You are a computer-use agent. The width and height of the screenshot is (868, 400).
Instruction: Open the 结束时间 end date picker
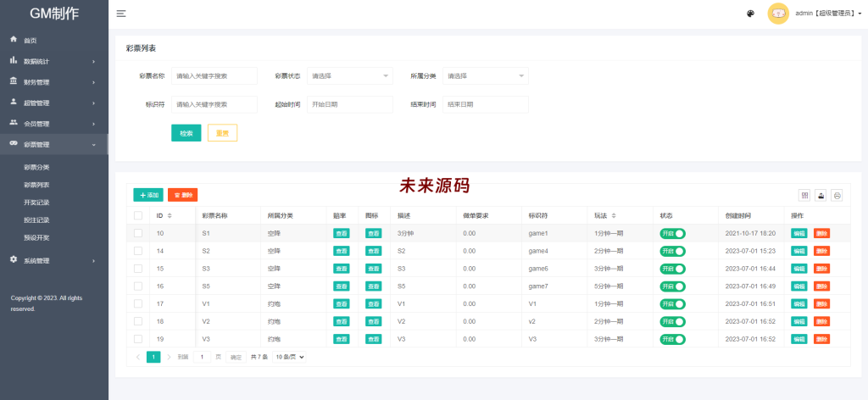(486, 104)
